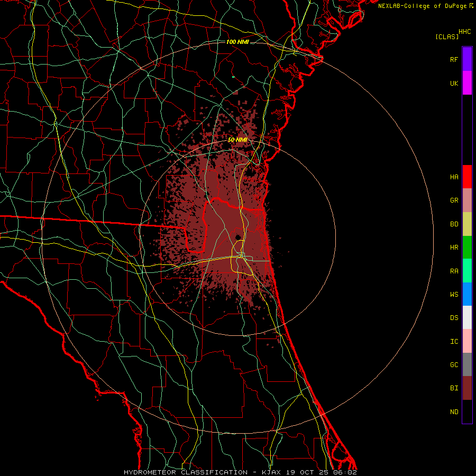This screenshot has height=476, width=476.
Task: Click the 100 NMI range ring label
Action: [237, 42]
